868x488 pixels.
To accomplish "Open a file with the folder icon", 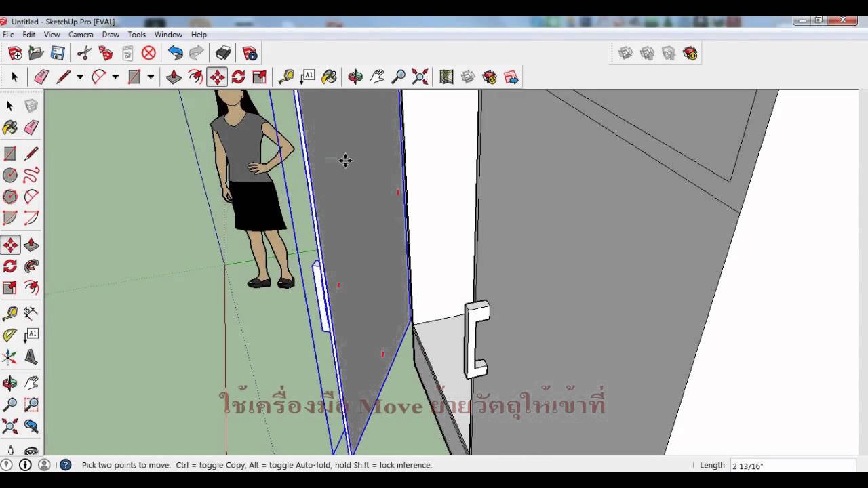I will tap(37, 53).
